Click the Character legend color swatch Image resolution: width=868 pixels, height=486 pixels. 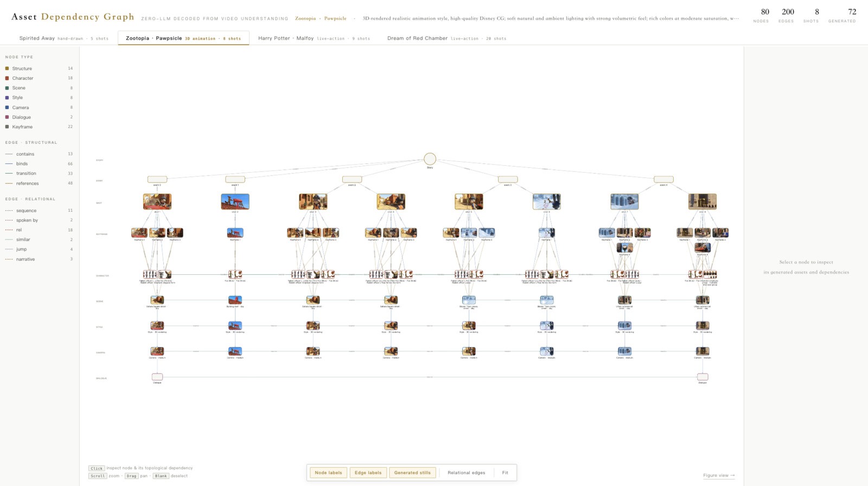click(7, 78)
